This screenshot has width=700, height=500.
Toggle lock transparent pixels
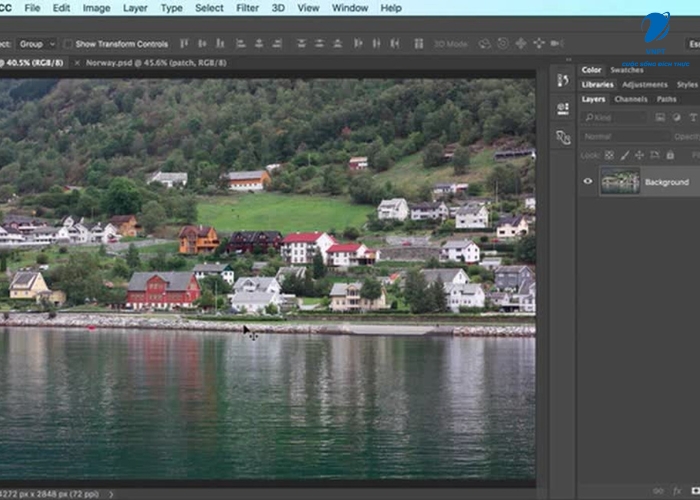pyautogui.click(x=609, y=155)
